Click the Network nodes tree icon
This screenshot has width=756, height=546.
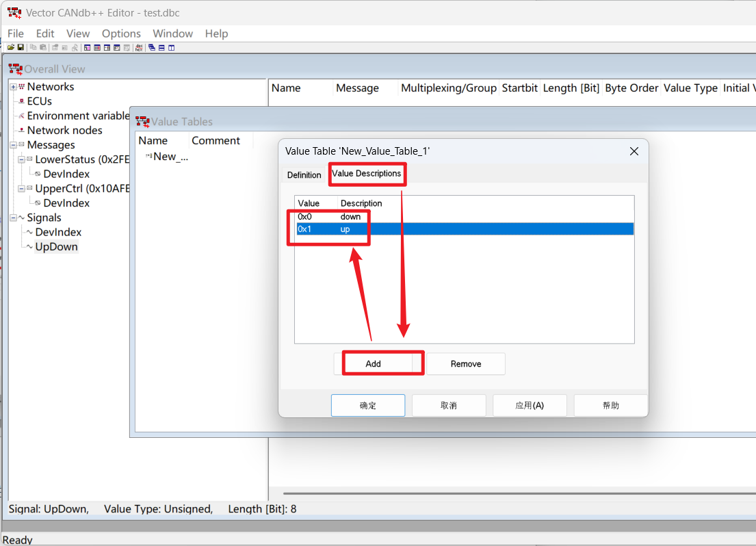coord(21,131)
